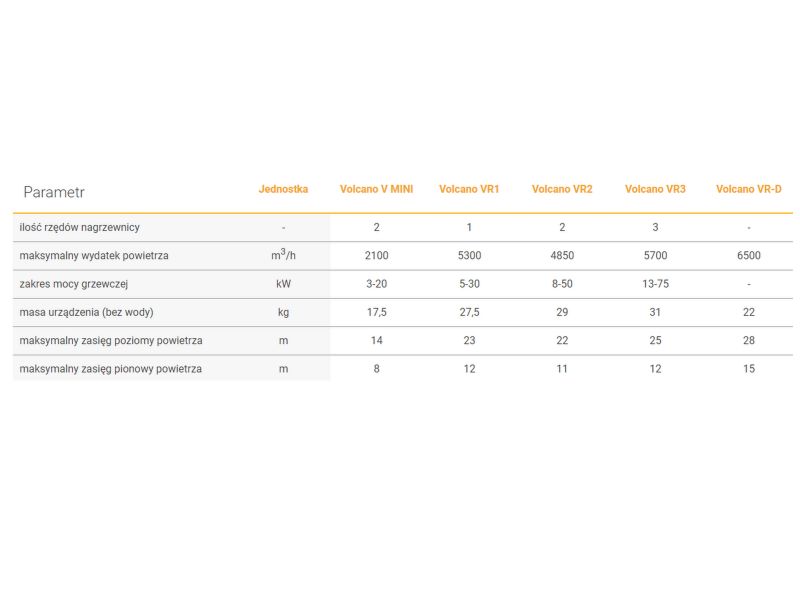Select the Volcano VR2 column header
Viewport: 800px width, 600px height.
[562, 189]
